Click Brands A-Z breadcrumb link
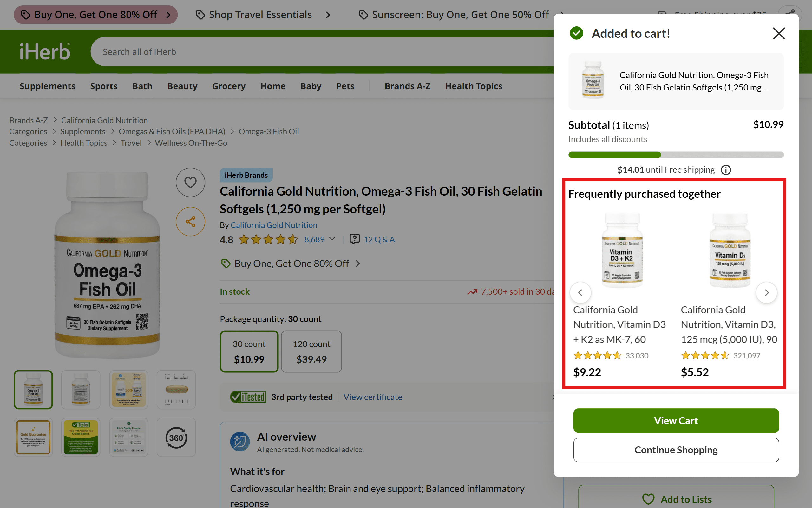Image resolution: width=812 pixels, height=508 pixels. coord(29,120)
